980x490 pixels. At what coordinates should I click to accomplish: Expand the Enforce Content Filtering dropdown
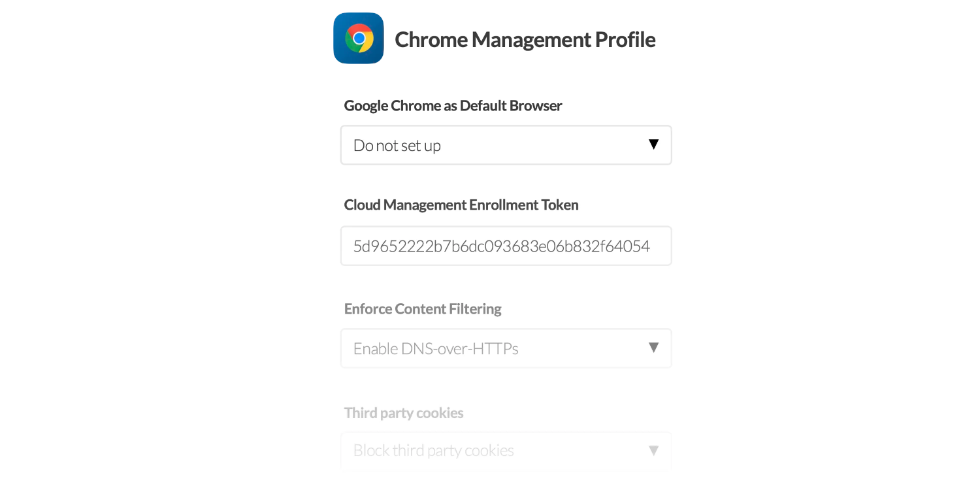point(506,348)
